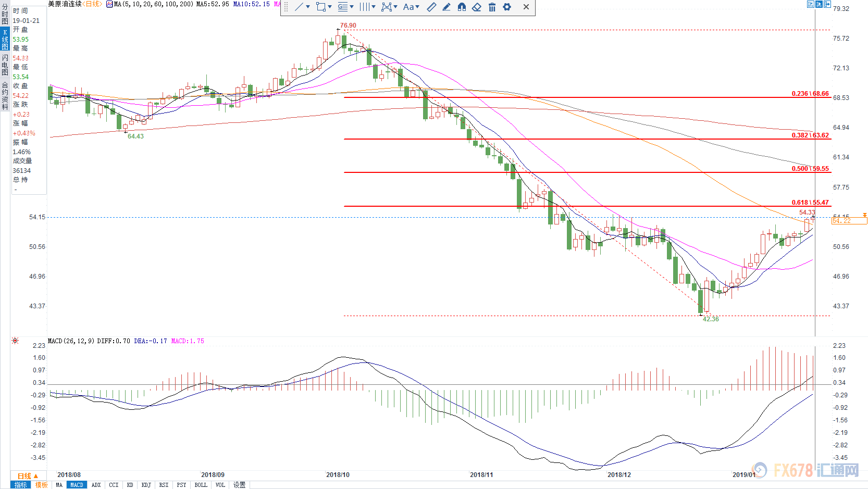This screenshot has width=868, height=489.
Task: Toggle the highlighted chart-axis play icon
Action: 819,4
